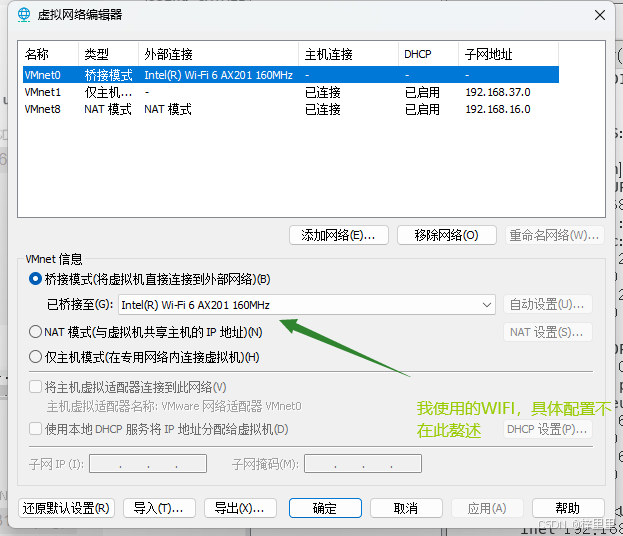623x536 pixels.
Task: Select the 仅主机模式 radio button
Action: [x=35, y=357]
